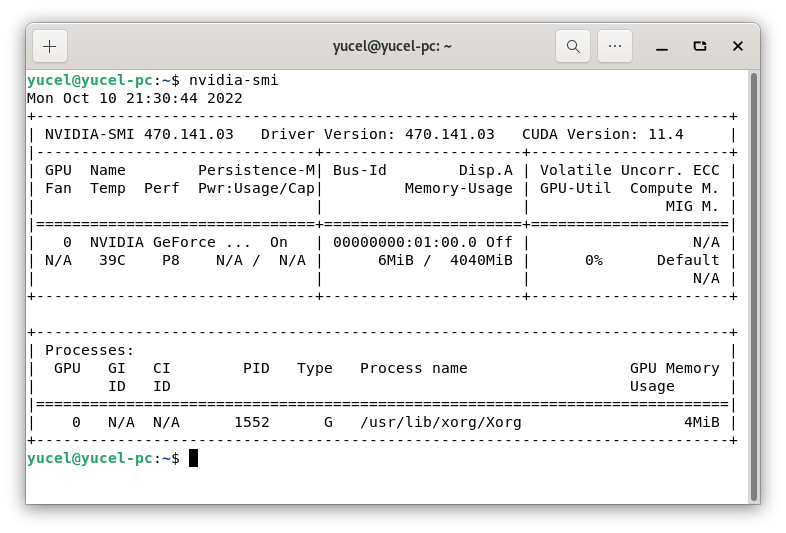Click the search magnifier icon in header
The height and width of the screenshot is (533, 786).
(x=573, y=47)
